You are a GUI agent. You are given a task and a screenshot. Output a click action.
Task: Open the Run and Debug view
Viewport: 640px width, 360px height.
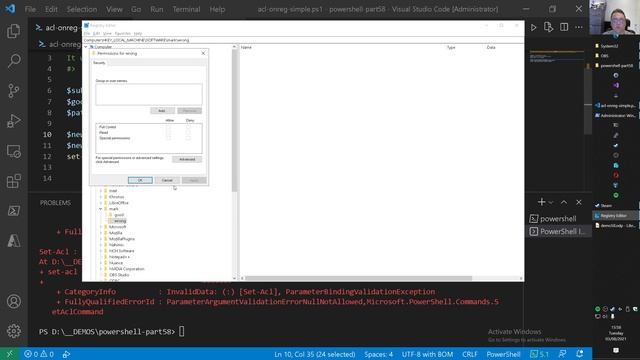coord(13,121)
